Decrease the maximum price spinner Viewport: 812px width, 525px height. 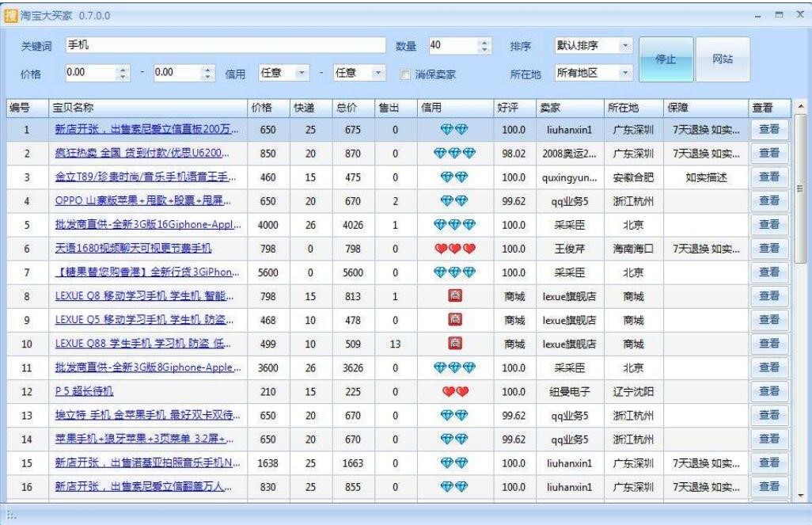pos(207,77)
